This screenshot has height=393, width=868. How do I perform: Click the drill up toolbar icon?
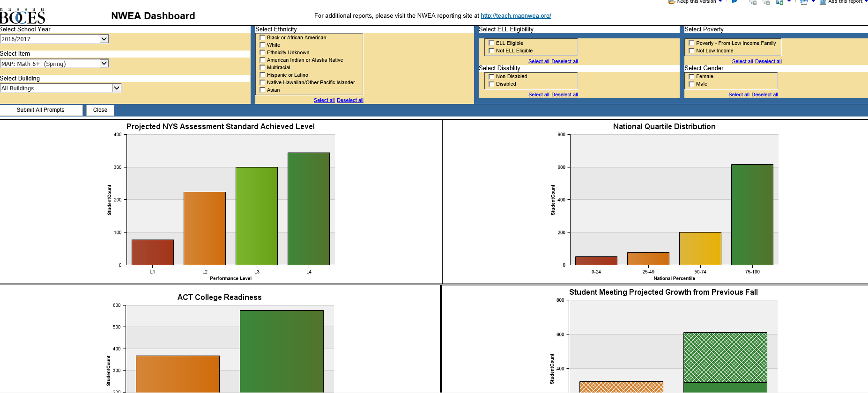766,2
